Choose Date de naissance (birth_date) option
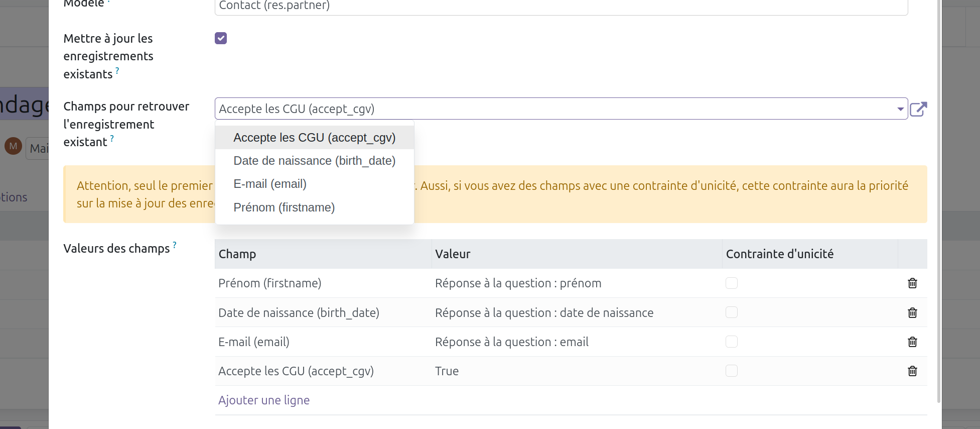Image resolution: width=980 pixels, height=429 pixels. (314, 161)
